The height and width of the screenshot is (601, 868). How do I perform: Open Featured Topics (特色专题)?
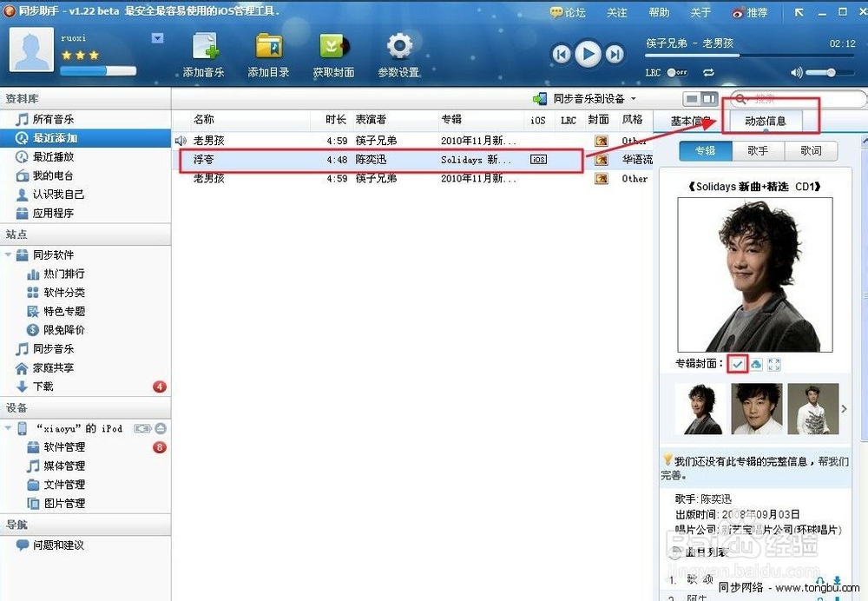click(x=56, y=311)
